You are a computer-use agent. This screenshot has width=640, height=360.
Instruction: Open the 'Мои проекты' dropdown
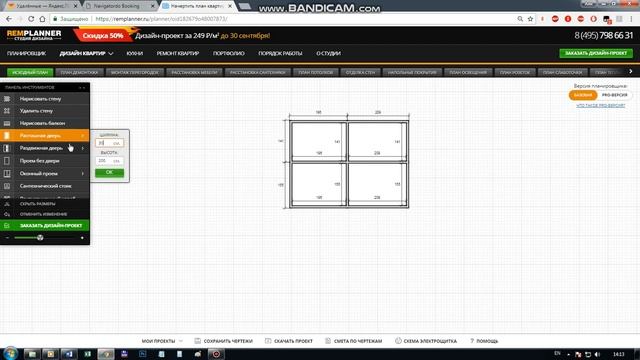[162, 341]
